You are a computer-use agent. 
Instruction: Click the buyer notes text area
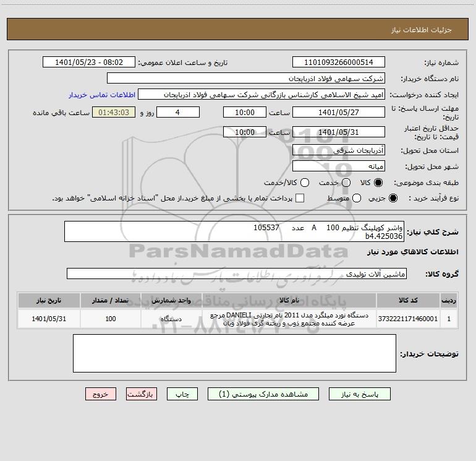tap(234, 353)
